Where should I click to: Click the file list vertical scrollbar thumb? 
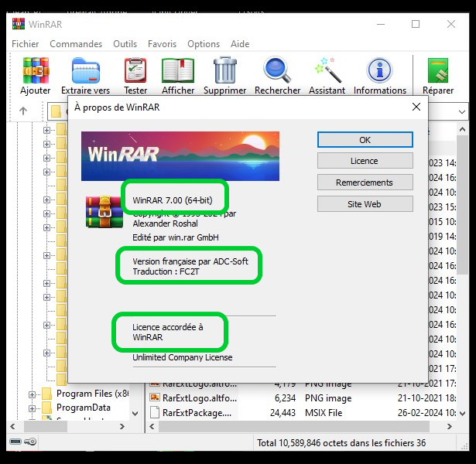coord(462,205)
